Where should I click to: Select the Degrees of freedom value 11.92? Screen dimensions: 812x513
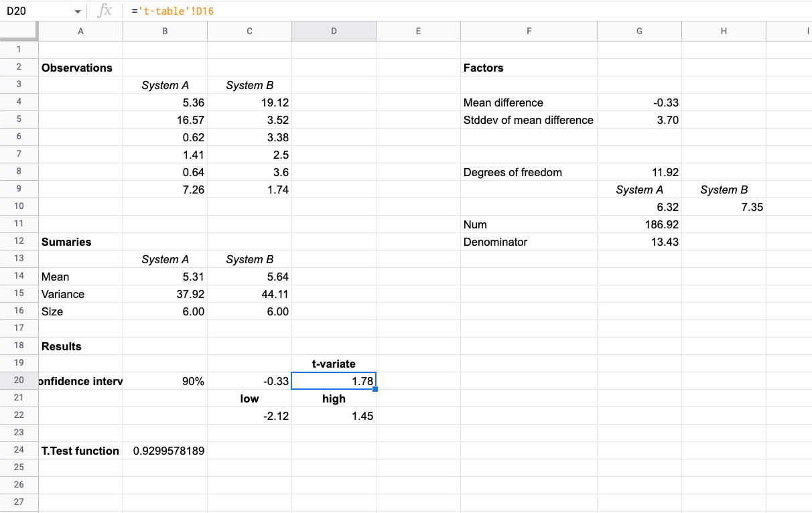[x=639, y=172]
